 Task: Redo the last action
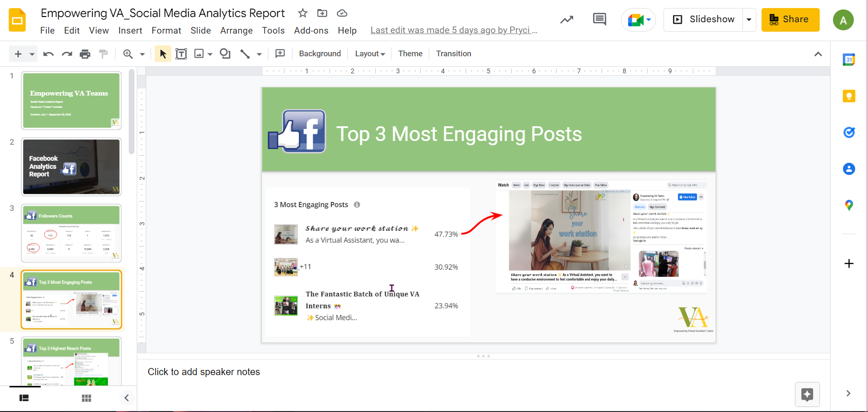[x=67, y=54]
